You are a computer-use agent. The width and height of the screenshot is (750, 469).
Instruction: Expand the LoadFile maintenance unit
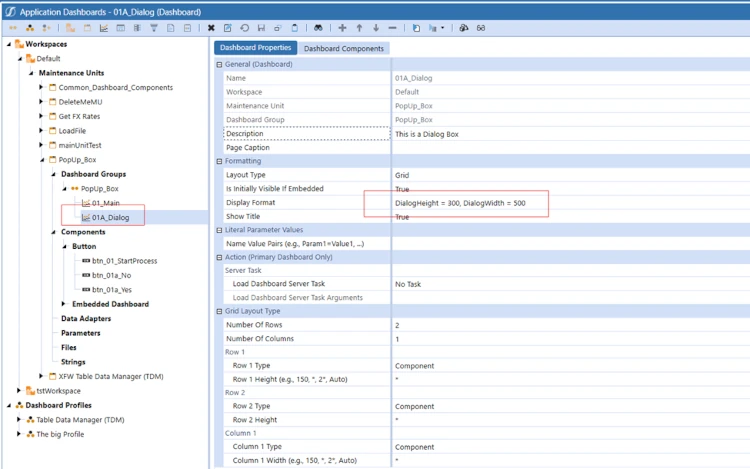pyautogui.click(x=41, y=131)
